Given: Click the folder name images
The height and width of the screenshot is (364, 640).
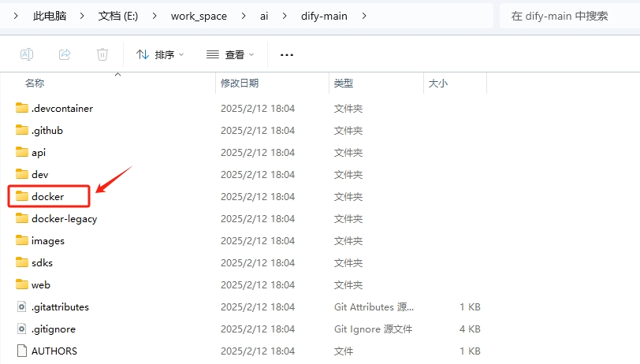Looking at the screenshot, I should (x=48, y=241).
